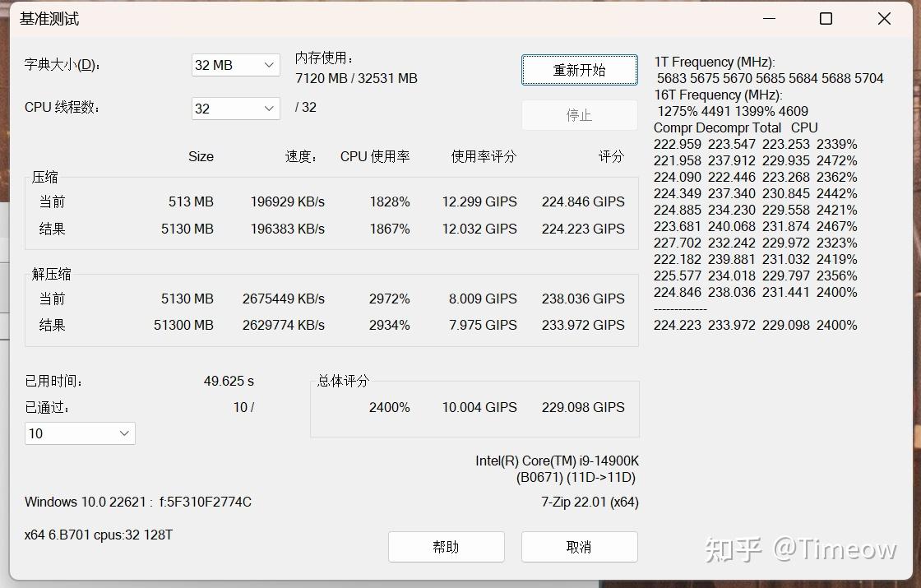Maximize the benchmark window

pos(826,19)
